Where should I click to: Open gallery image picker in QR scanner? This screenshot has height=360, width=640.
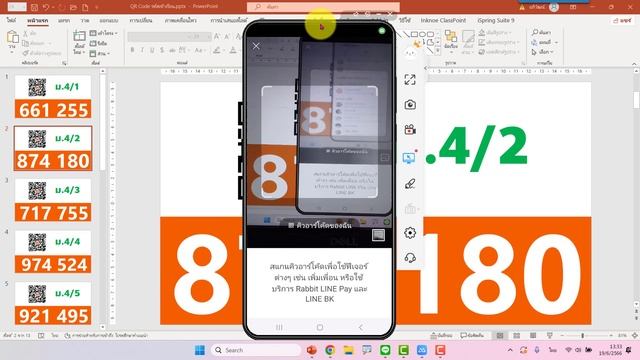tap(378, 235)
